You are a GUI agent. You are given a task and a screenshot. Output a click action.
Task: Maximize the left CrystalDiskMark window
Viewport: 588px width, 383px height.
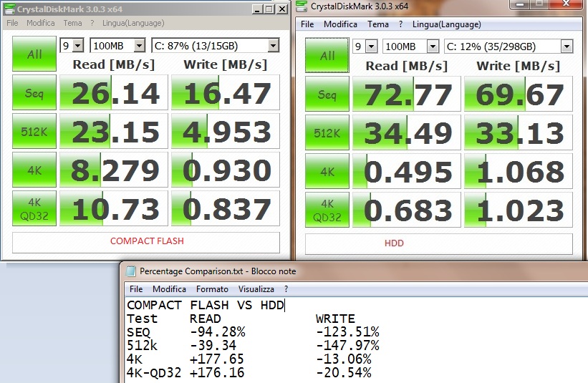pos(269,9)
